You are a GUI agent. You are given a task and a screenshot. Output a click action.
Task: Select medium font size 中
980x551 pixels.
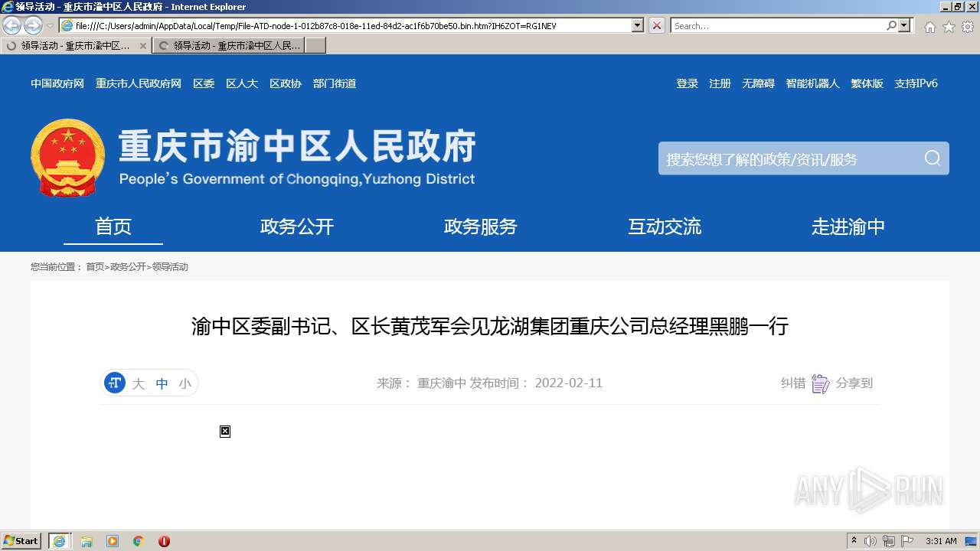[x=162, y=383]
